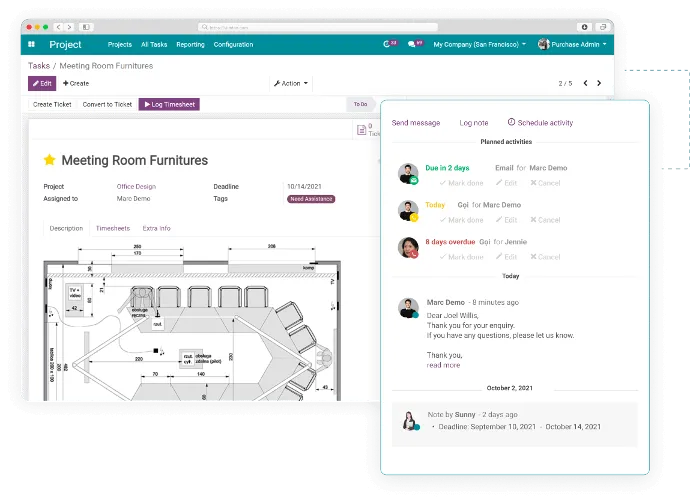This screenshot has height=500, width=690.
Task: Mark done Today's call for Marc Demo
Action: coord(462,220)
